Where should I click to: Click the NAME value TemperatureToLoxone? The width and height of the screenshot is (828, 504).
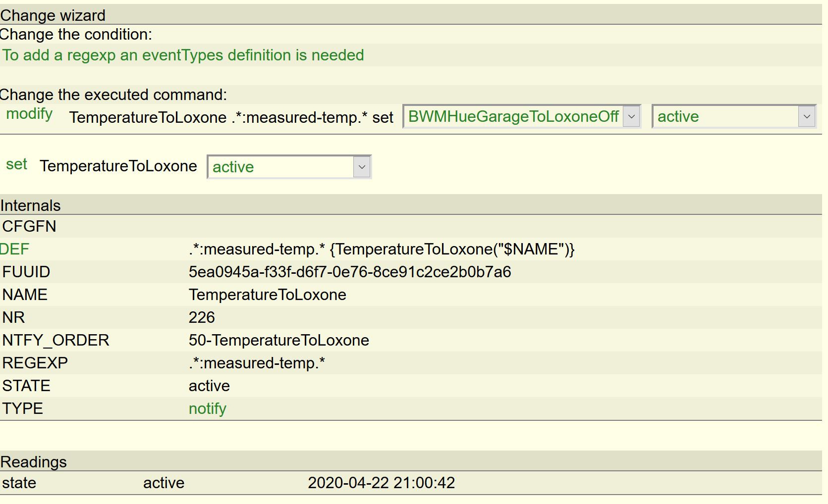[267, 295]
